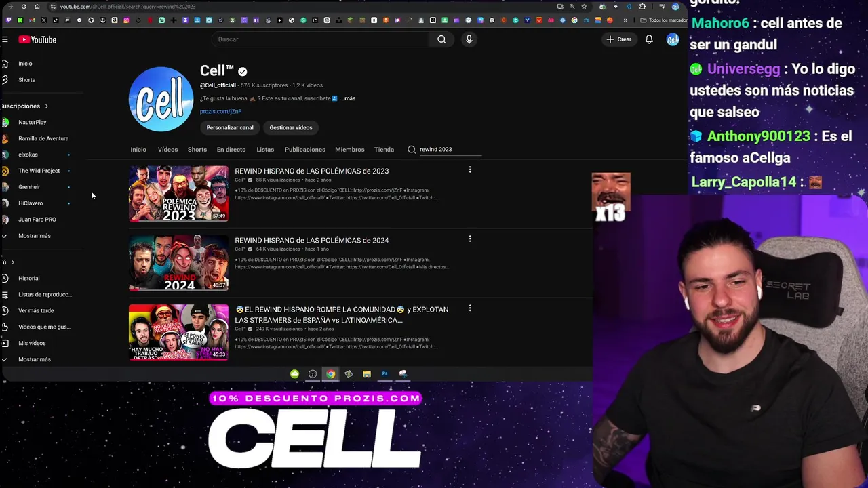The width and height of the screenshot is (868, 488).
Task: Launch Photoshop from the taskbar
Action: pos(384,373)
